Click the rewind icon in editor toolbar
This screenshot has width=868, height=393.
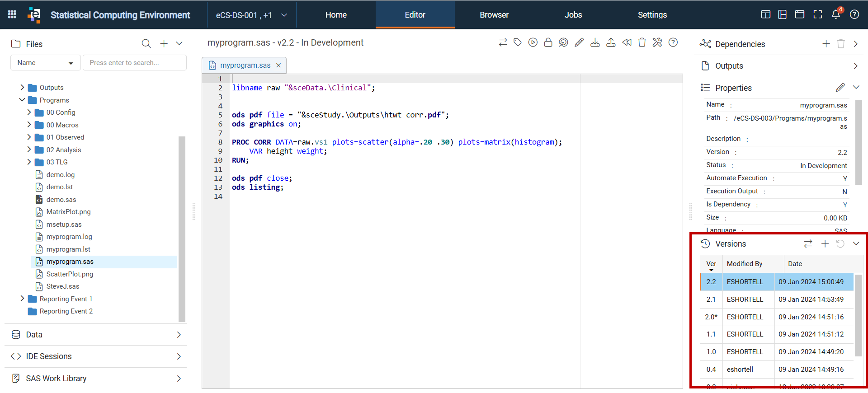click(627, 42)
